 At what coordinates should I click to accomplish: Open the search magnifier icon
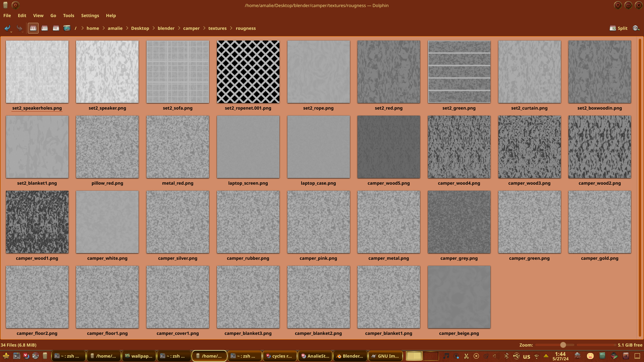point(636,28)
